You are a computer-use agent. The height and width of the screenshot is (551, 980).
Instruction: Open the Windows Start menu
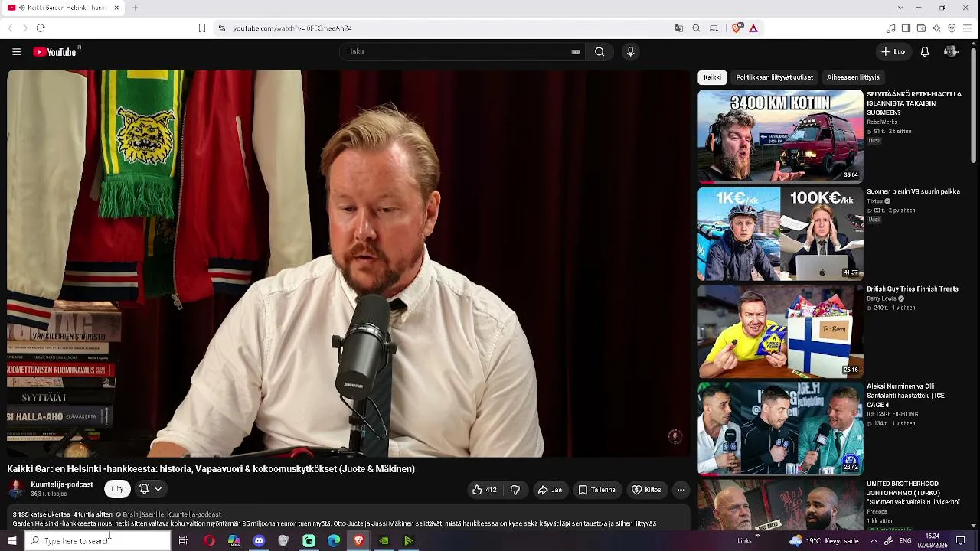pyautogui.click(x=11, y=541)
